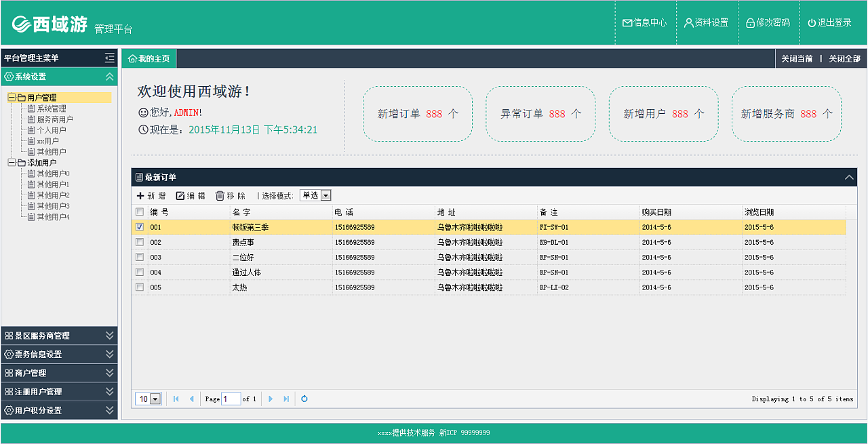Click 关闭当前 close current tab
This screenshot has height=444, width=868.
[797, 58]
